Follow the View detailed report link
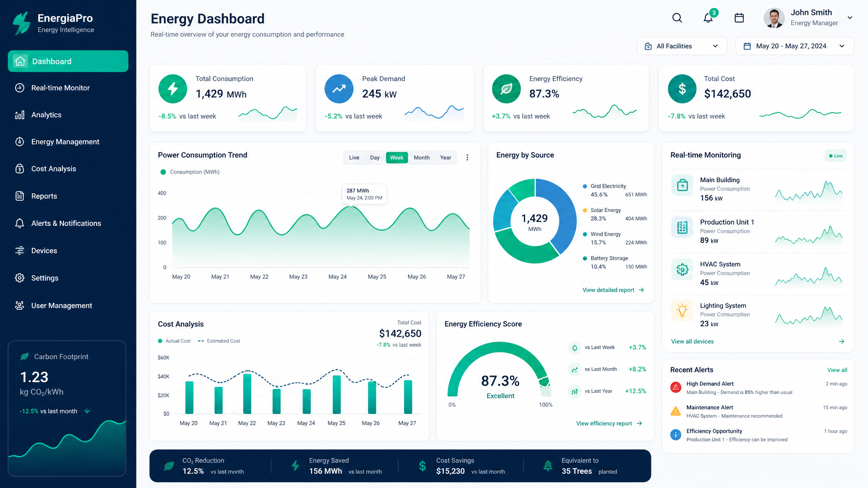Viewport: 868px width, 488px height. (x=613, y=290)
